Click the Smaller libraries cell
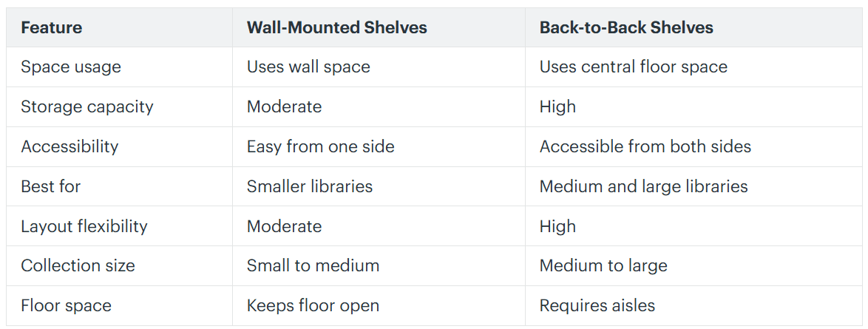Image resolution: width=868 pixels, height=329 pixels. pyautogui.click(x=310, y=186)
